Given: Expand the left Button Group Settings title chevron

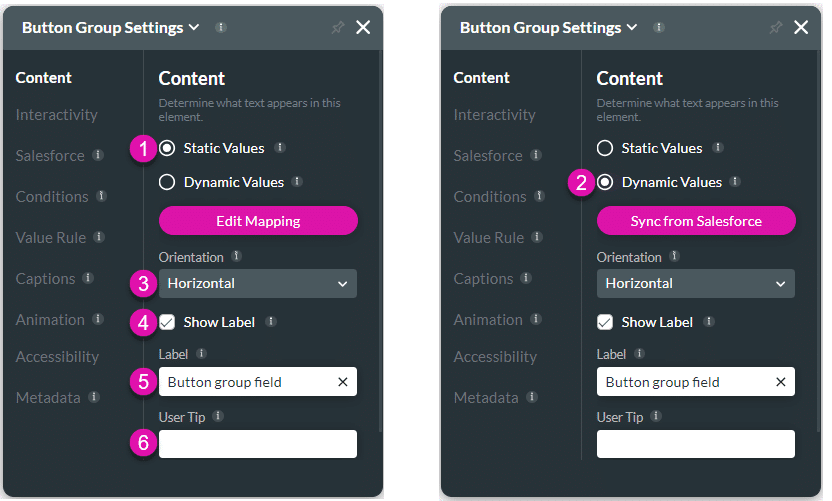Looking at the screenshot, I should [194, 28].
